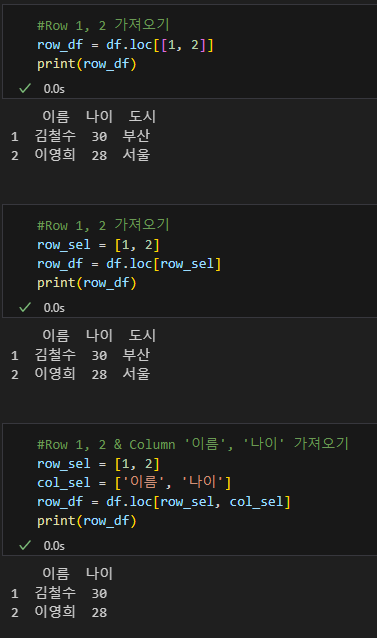Click success checkmark in the col_sel cell
Screen dimensions: 377x638
[x=25, y=545]
